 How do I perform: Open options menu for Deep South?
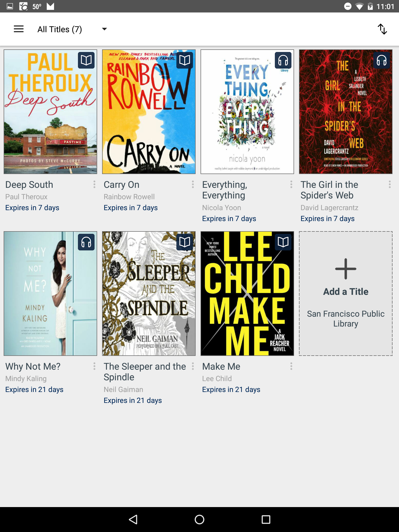point(94,184)
